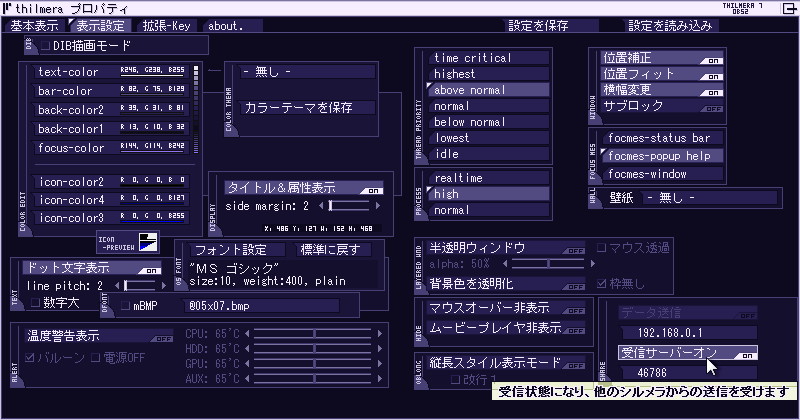Open the about. tab
This screenshot has height=420, width=800.
[232, 26]
